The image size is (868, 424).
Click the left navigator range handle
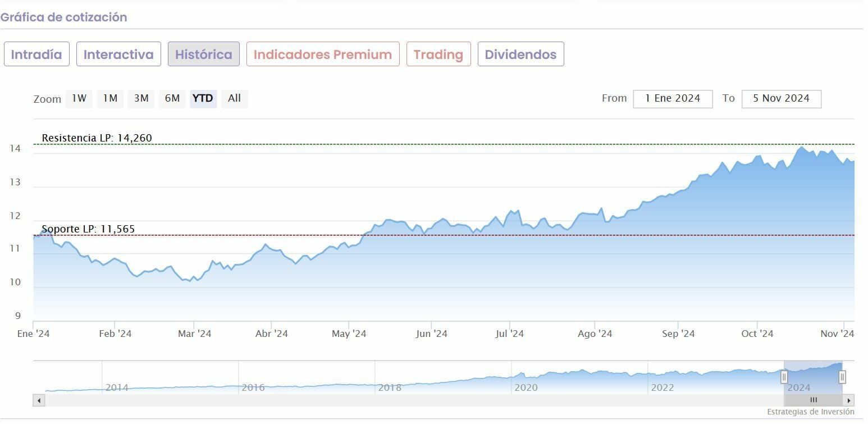coord(784,377)
